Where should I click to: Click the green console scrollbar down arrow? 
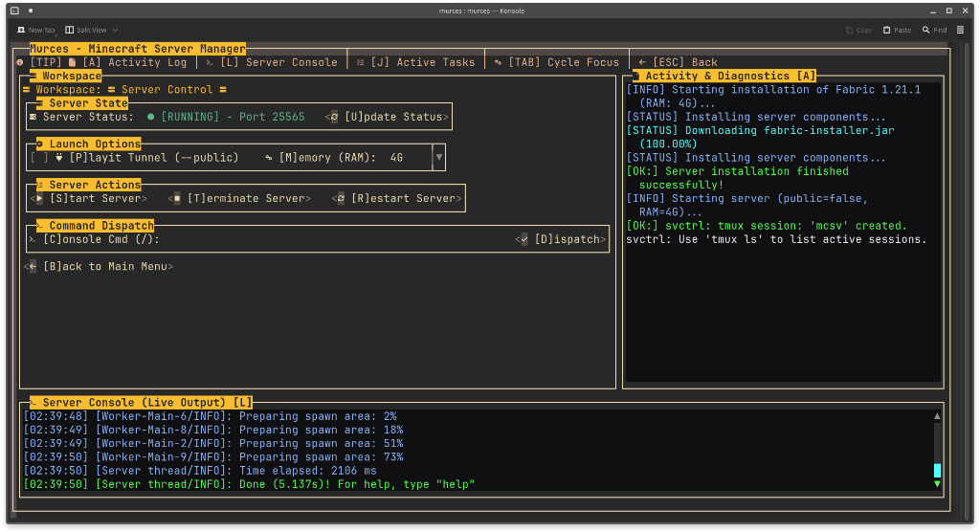937,484
